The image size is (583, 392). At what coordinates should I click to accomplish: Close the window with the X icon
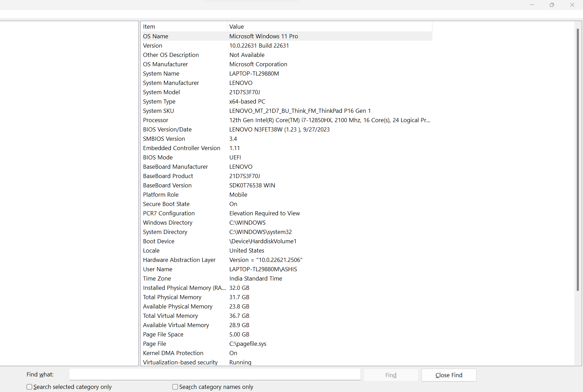point(572,5)
